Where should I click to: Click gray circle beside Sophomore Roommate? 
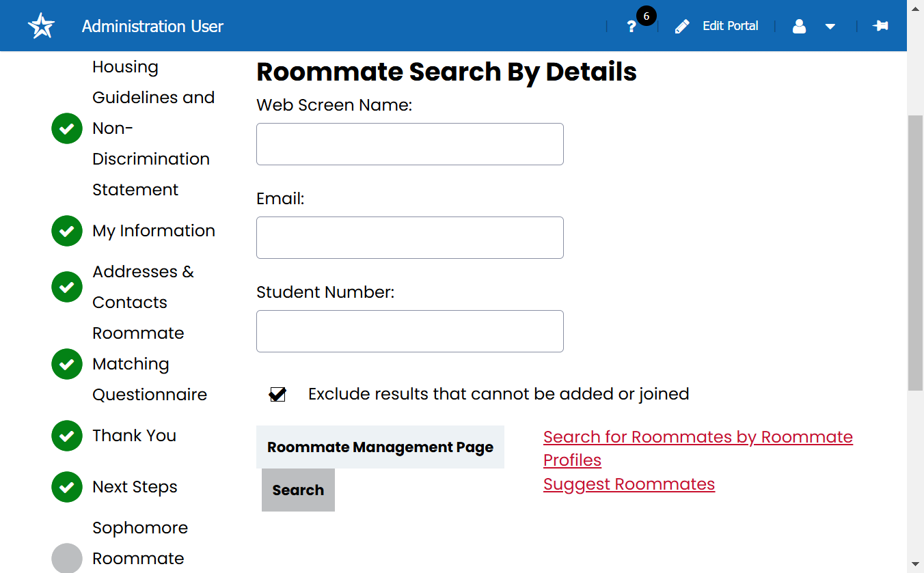[67, 558]
